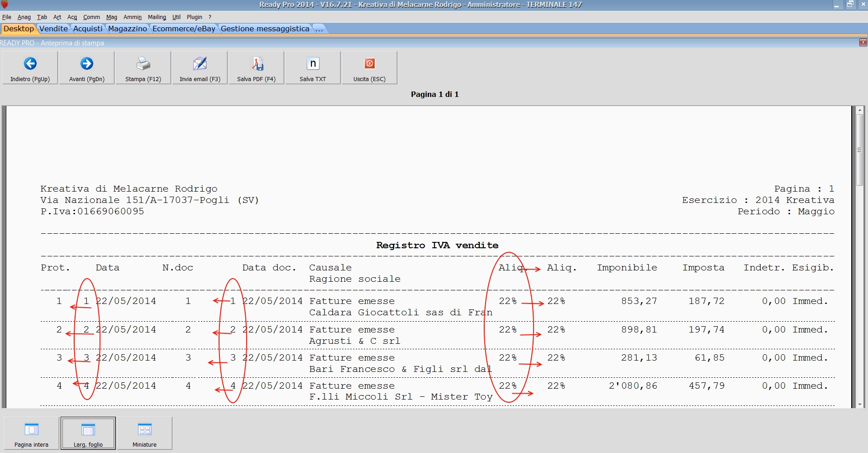This screenshot has width=868, height=453.
Task: Switch to the Ecommerce/eBay tab
Action: pyautogui.click(x=184, y=29)
